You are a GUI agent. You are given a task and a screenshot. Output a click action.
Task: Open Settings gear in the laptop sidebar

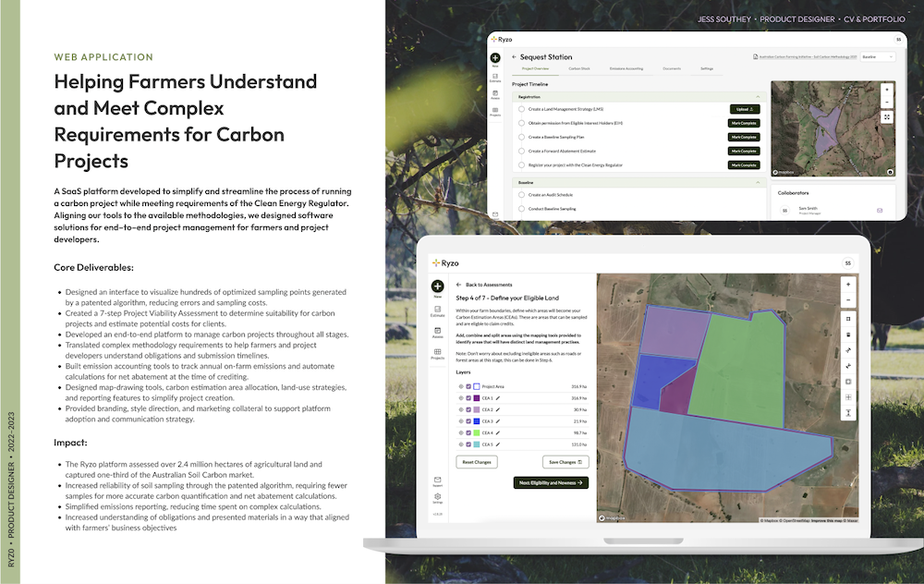coord(437,498)
